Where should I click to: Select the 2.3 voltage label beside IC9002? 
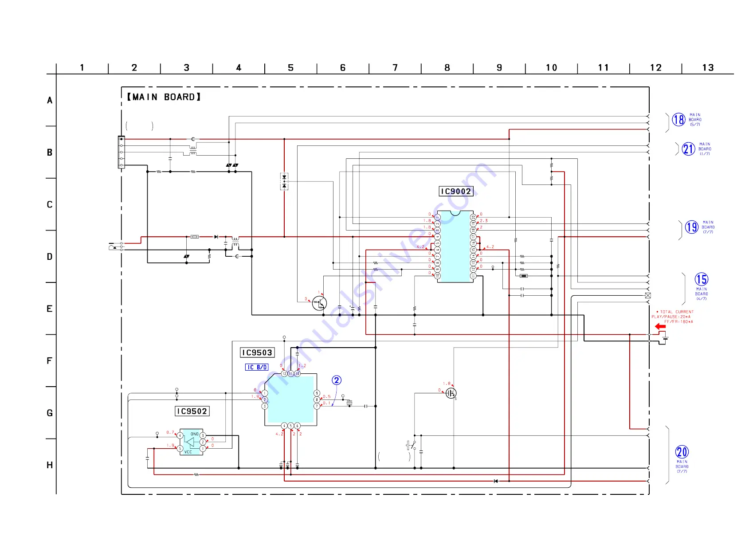484,221
